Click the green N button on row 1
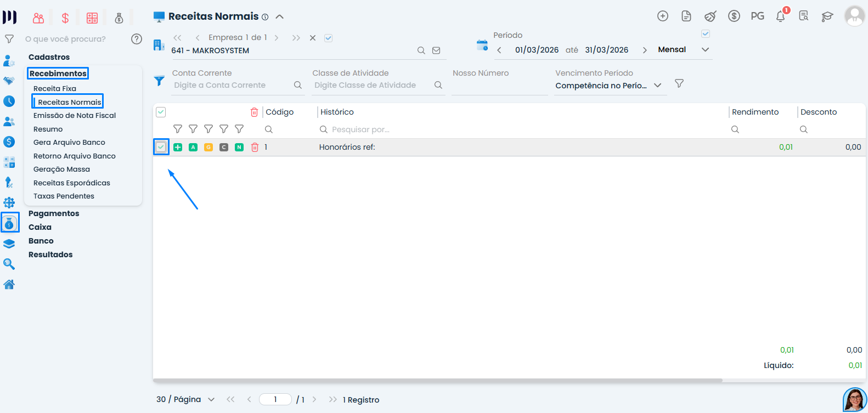 239,147
